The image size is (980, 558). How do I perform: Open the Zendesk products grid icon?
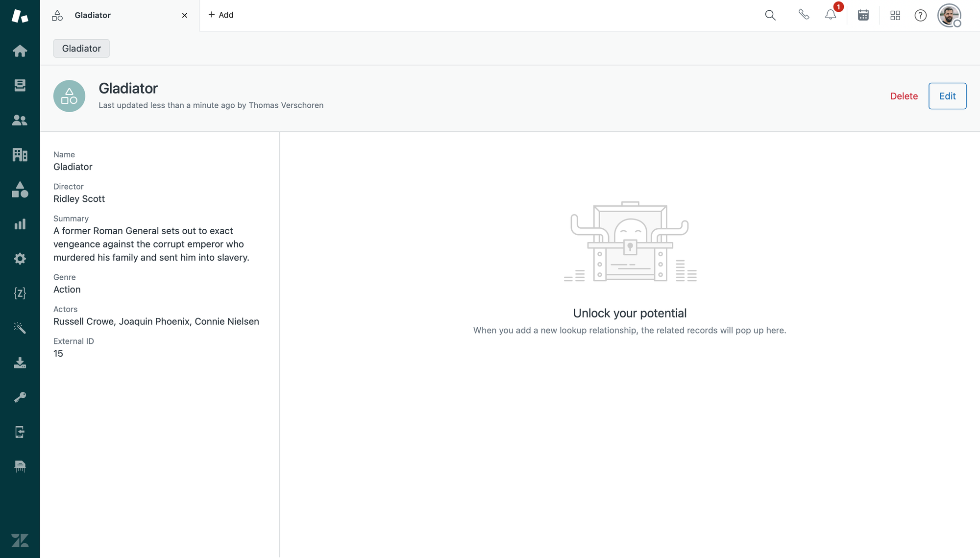pos(895,16)
